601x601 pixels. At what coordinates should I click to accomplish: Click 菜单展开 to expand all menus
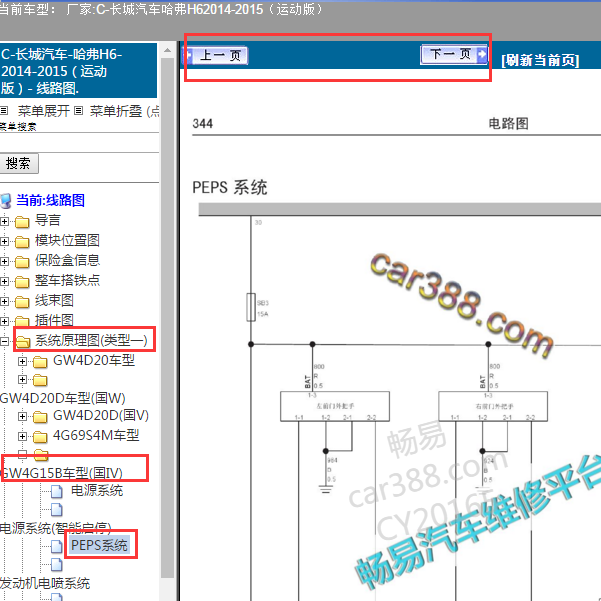[x=44, y=111]
